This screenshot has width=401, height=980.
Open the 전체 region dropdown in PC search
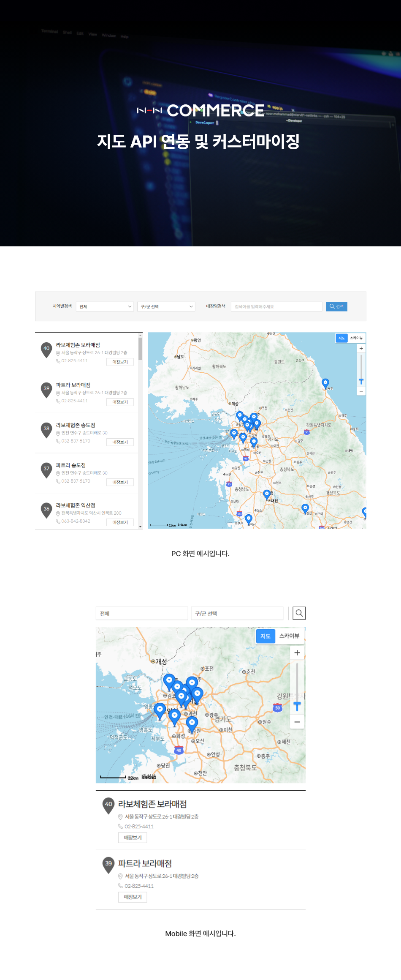tap(106, 306)
